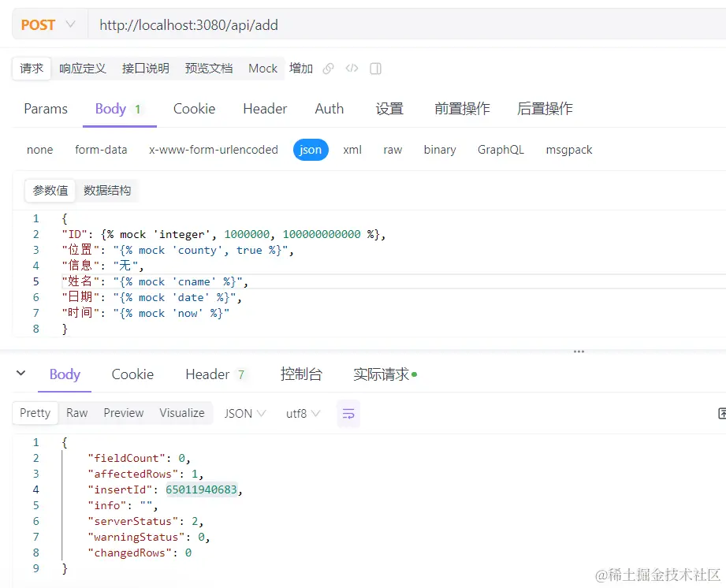Click the 增加 API name text
This screenshot has height=588, width=726.
301,69
